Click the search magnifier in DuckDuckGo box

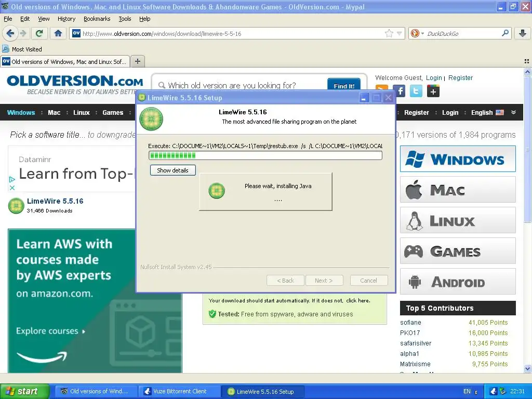[505, 33]
